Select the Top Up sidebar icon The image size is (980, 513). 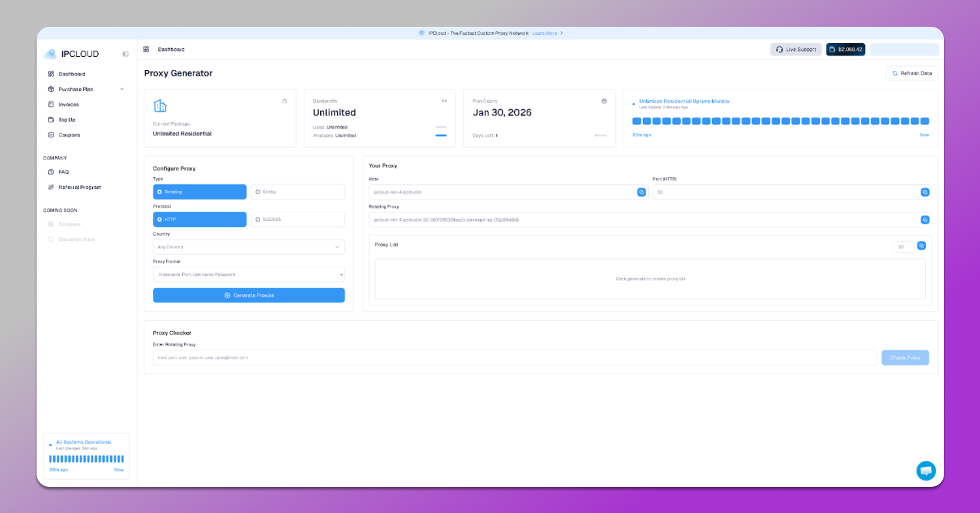click(52, 120)
